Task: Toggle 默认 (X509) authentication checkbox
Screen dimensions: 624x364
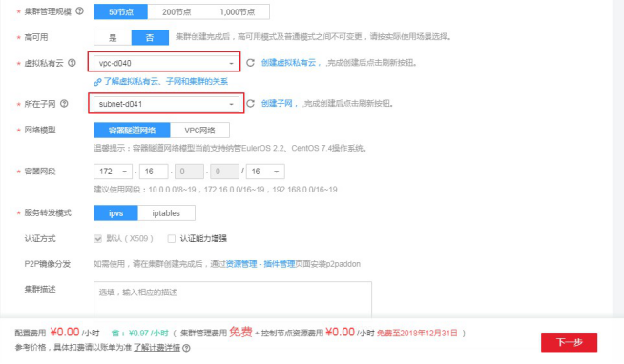Action: [x=97, y=239]
